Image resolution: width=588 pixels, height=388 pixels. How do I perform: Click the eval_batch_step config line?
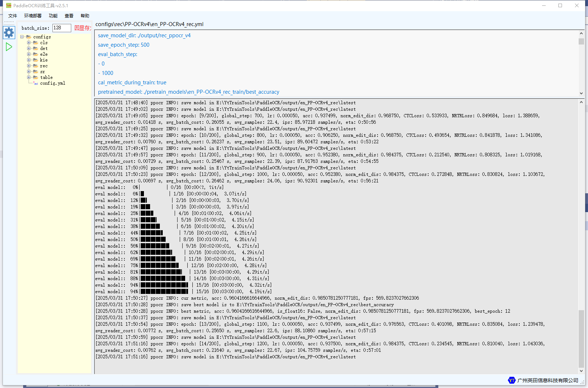click(x=118, y=54)
